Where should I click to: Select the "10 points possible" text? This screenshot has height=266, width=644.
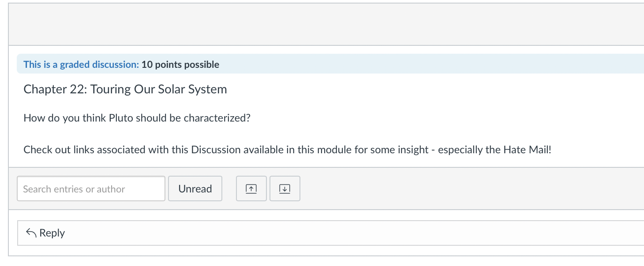pos(180,65)
